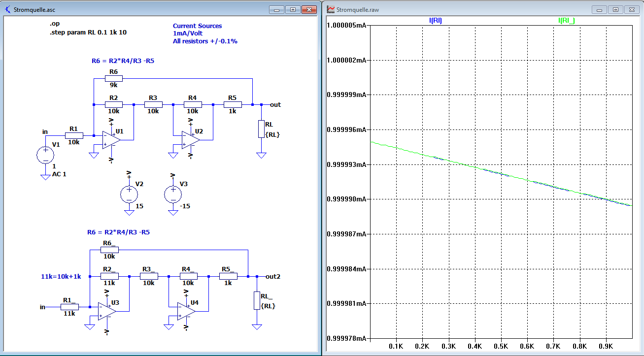
Task: Select the U1 op-amp symbol
Action: point(111,139)
